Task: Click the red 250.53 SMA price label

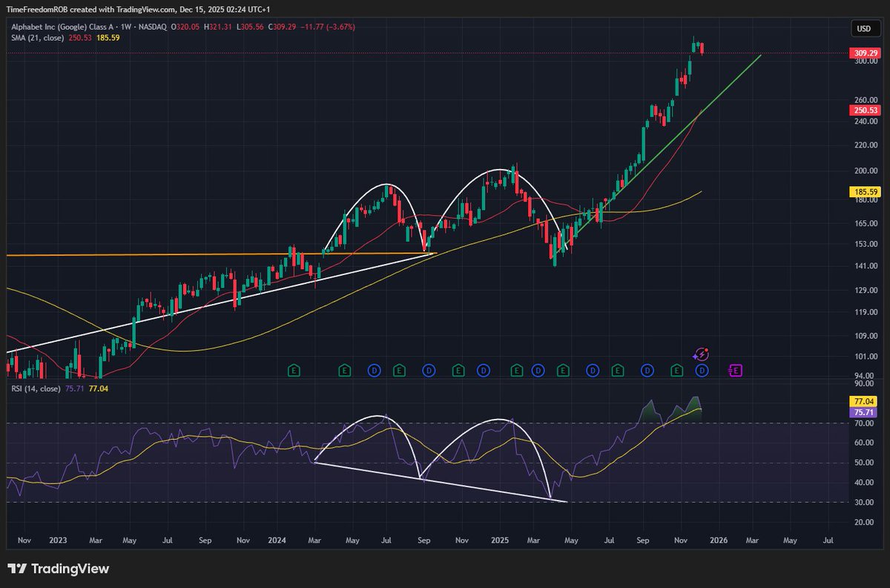Action: coord(865,110)
